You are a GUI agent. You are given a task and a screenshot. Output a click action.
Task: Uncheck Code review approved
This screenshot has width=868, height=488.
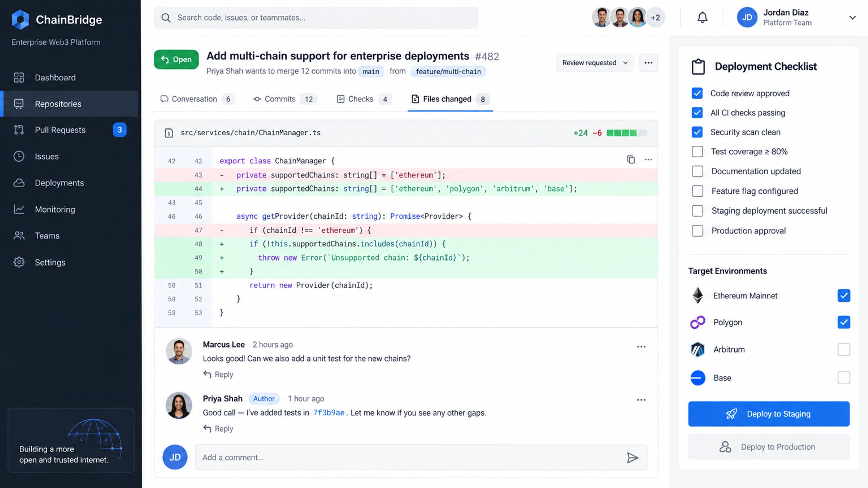(x=697, y=93)
